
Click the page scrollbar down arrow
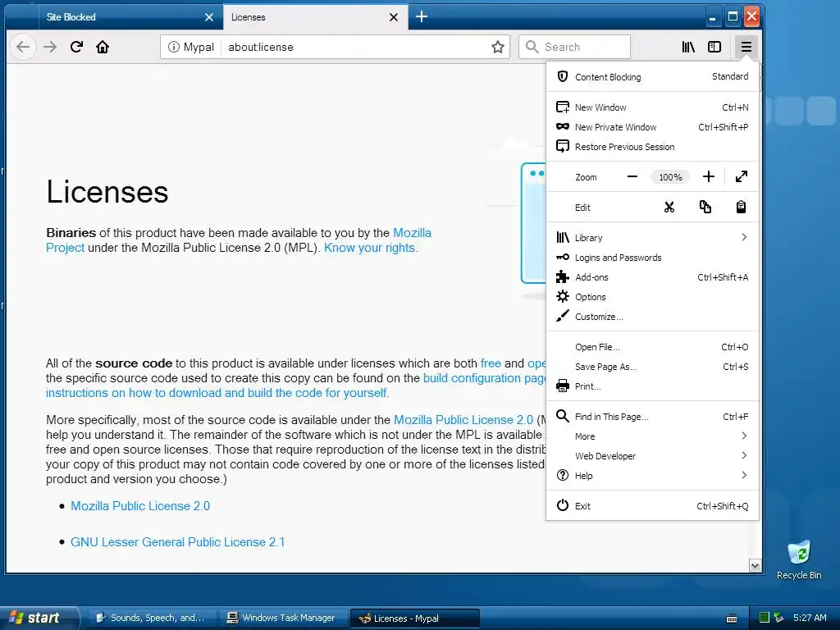756,566
